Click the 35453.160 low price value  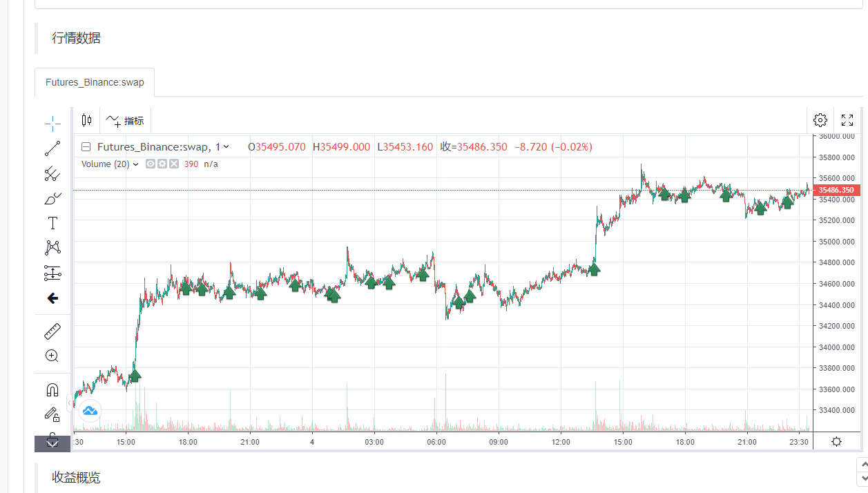[408, 147]
